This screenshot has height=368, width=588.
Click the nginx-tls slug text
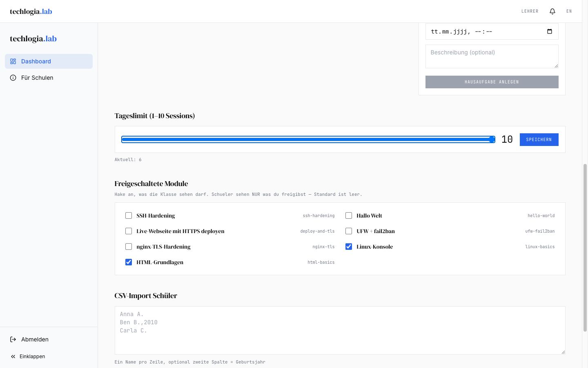coord(323,247)
